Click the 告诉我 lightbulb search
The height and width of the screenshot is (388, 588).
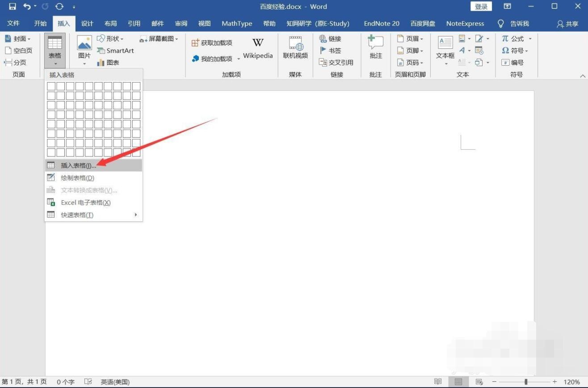[x=513, y=23]
